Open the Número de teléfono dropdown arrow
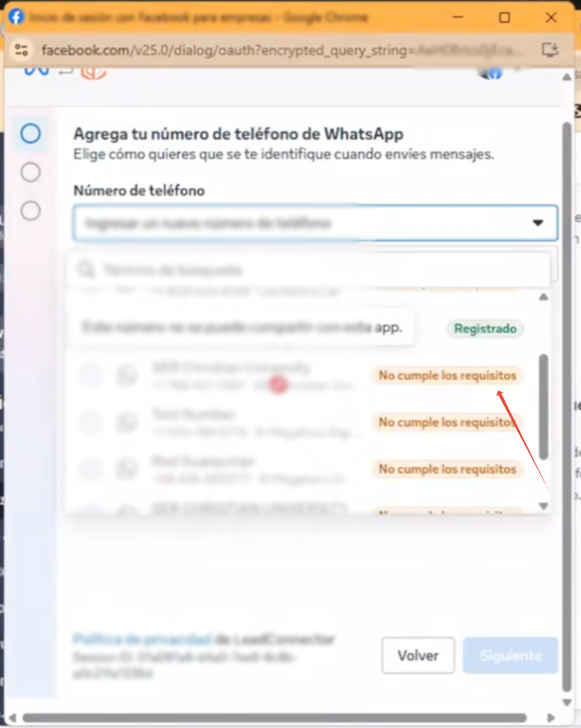Screen dimensions: 581x728 pos(538,223)
